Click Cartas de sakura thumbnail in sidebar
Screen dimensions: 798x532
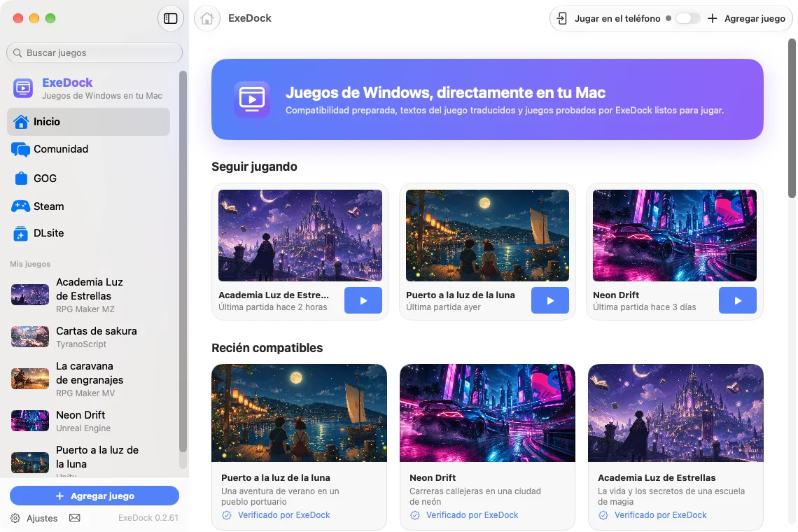30,337
